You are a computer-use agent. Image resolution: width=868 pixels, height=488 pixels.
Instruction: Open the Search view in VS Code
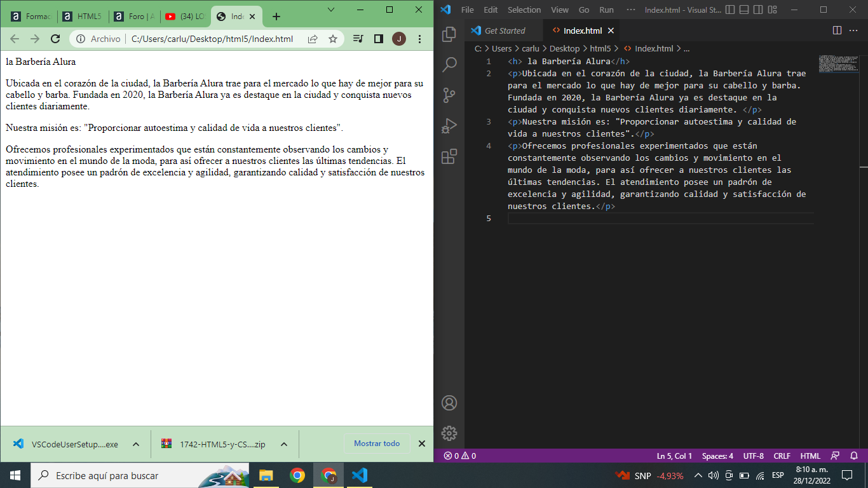[449, 64]
